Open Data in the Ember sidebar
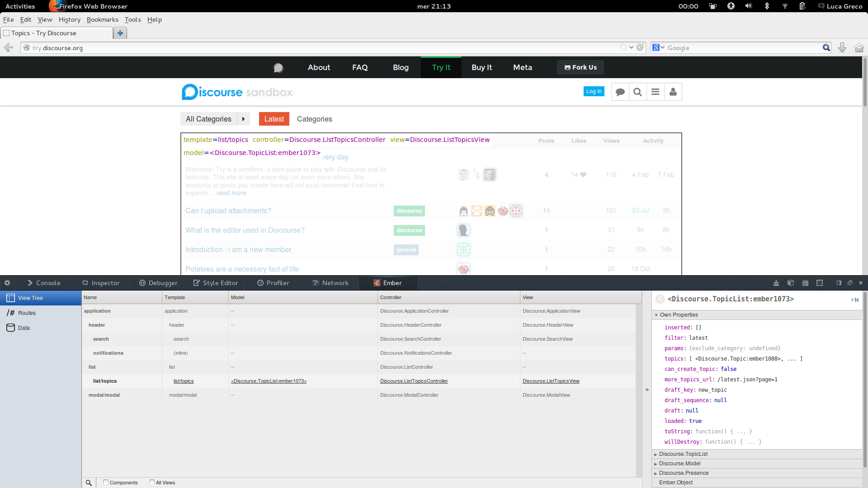The width and height of the screenshot is (868, 488). tap(41, 328)
